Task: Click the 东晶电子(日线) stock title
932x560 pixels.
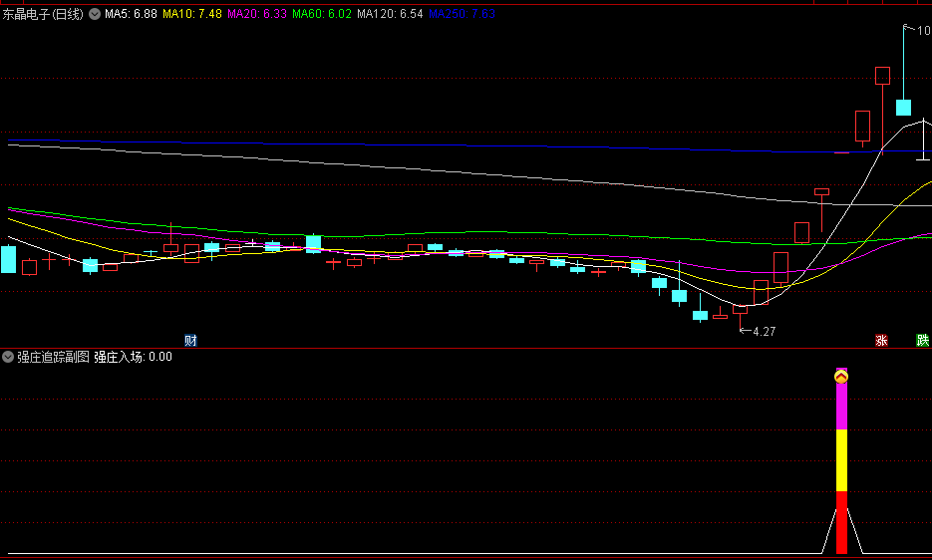Action: [x=43, y=14]
